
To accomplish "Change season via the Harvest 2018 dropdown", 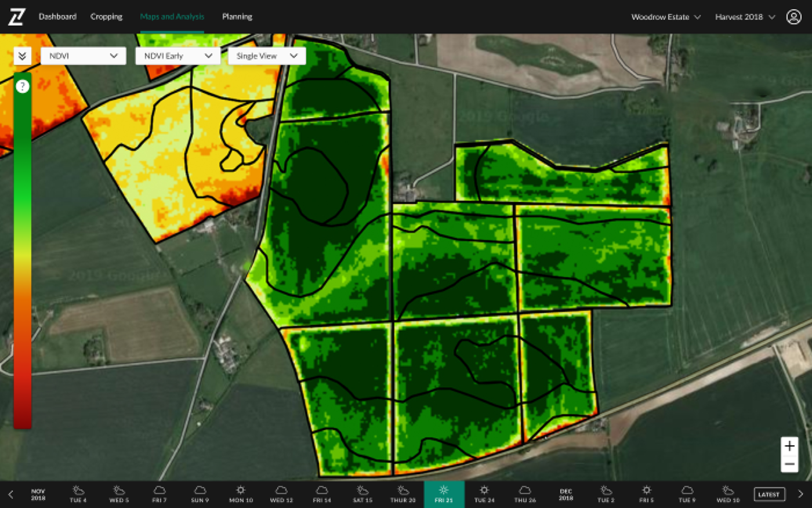I will (745, 17).
